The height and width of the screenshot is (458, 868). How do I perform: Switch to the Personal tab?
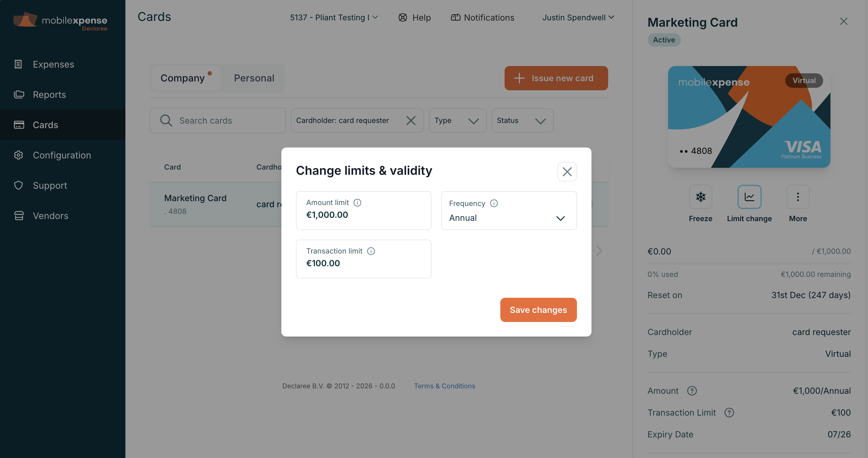coord(254,78)
